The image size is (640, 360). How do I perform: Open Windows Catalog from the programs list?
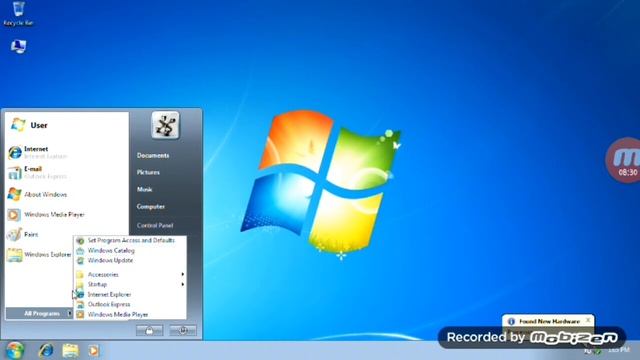click(x=130, y=251)
